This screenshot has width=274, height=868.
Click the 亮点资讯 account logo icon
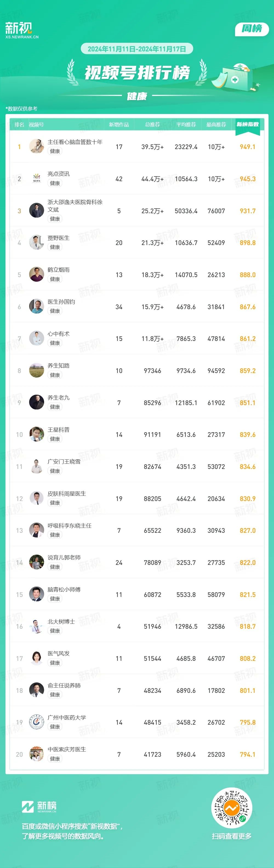click(36, 178)
